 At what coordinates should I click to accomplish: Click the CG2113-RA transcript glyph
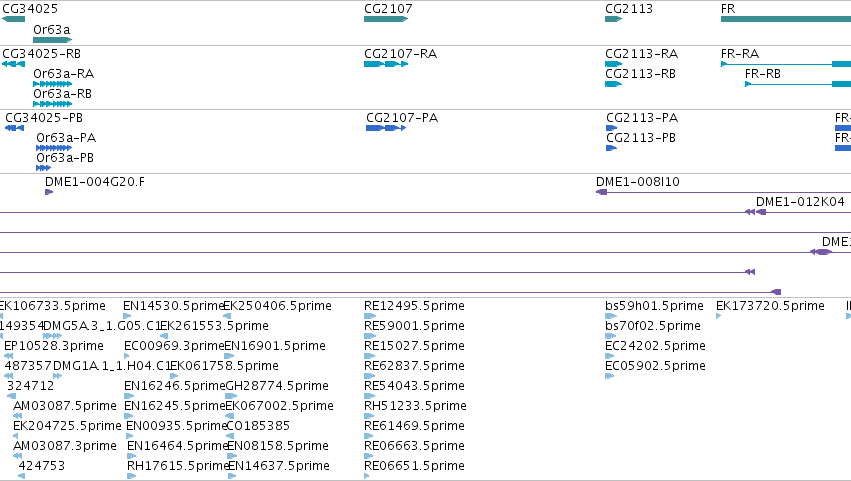(x=613, y=64)
